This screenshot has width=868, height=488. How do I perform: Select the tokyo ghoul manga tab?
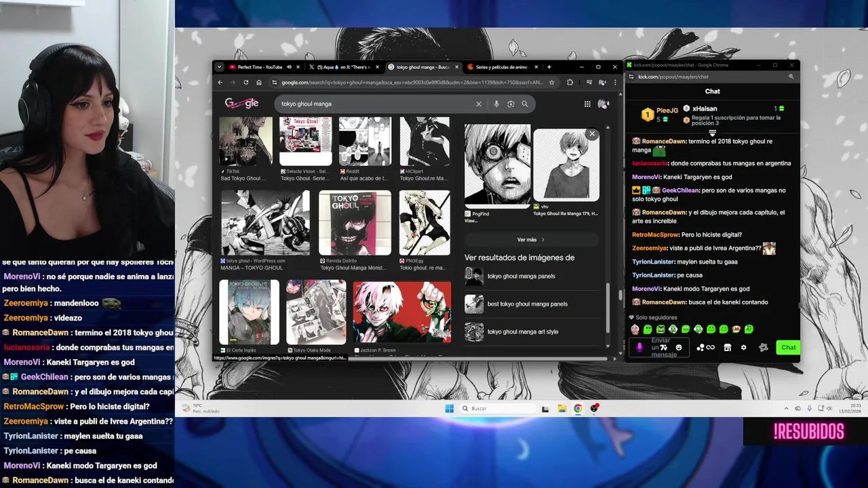423,67
